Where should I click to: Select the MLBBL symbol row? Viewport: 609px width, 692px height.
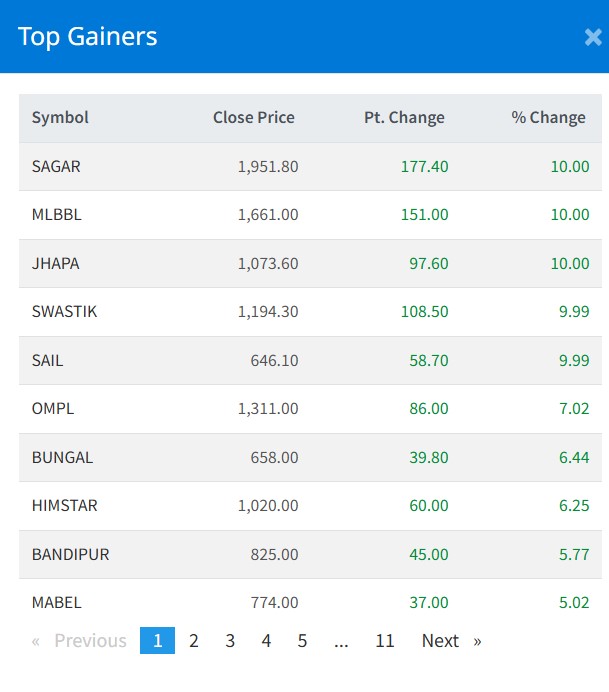pyautogui.click(x=55, y=215)
